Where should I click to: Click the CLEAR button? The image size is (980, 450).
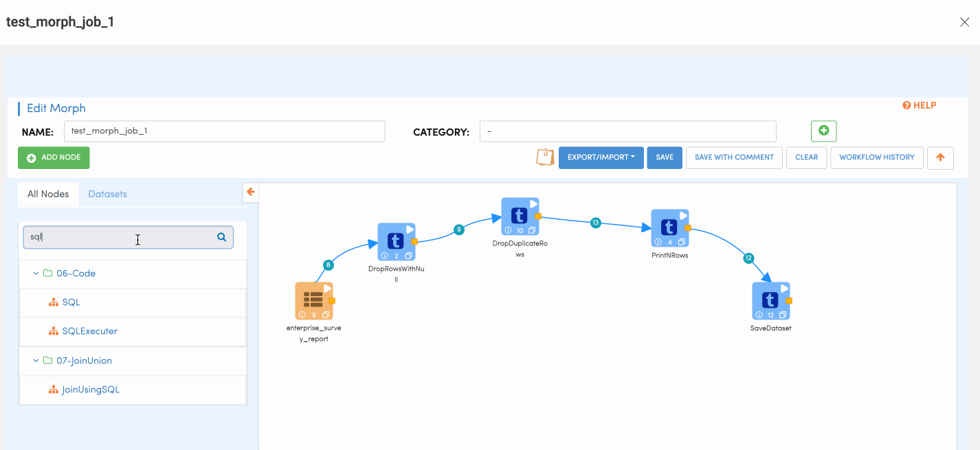tap(807, 157)
